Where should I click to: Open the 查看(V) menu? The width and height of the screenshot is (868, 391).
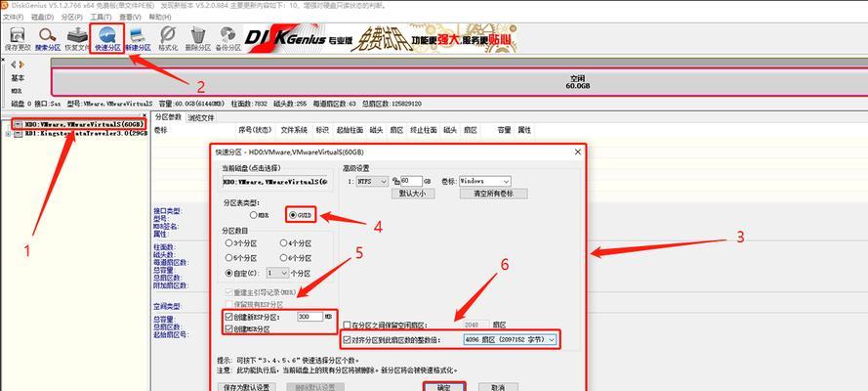coord(130,18)
